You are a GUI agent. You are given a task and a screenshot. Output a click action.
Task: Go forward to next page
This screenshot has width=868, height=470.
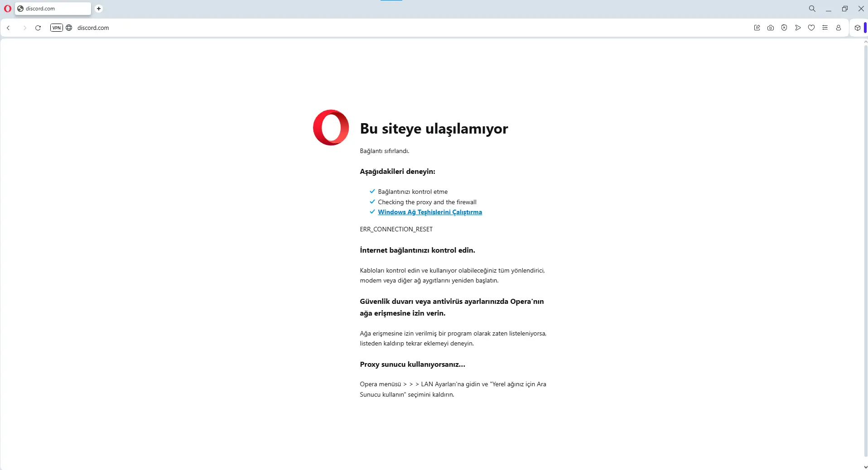coord(24,28)
